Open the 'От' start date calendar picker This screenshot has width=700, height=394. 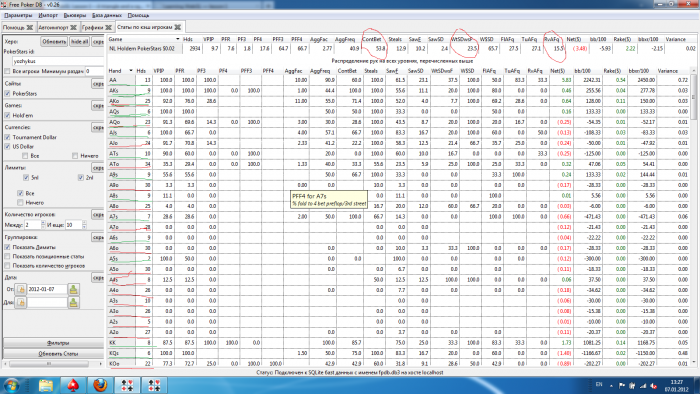pos(21,289)
